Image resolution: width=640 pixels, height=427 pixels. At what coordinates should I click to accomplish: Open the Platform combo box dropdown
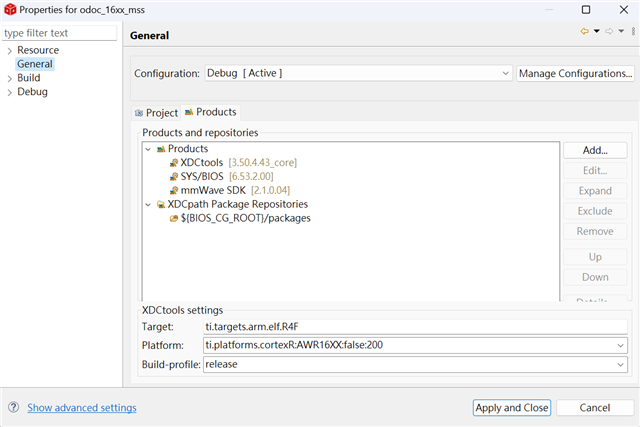coord(621,345)
